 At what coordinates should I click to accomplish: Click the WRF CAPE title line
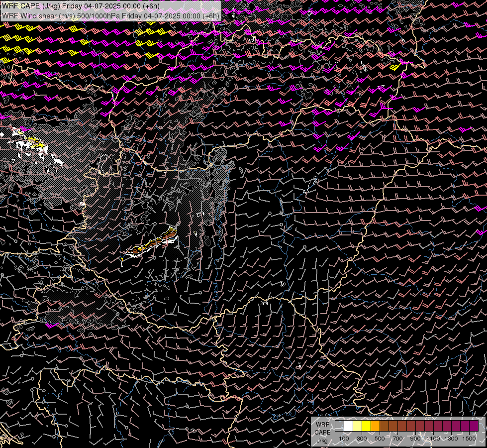(x=81, y=6)
